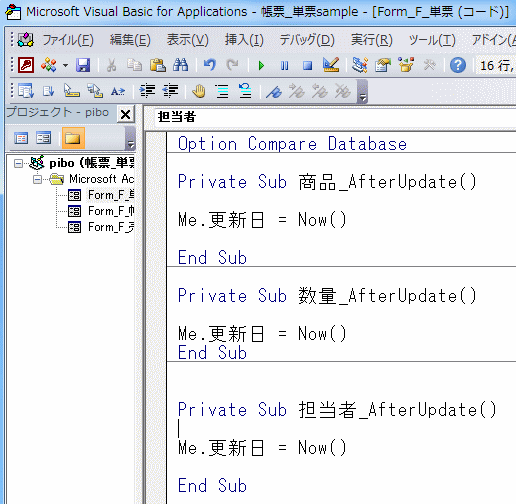Viewport: 516px width, 504px height.
Task: Open the Insert Module dropdown arrow
Action: (x=65, y=65)
